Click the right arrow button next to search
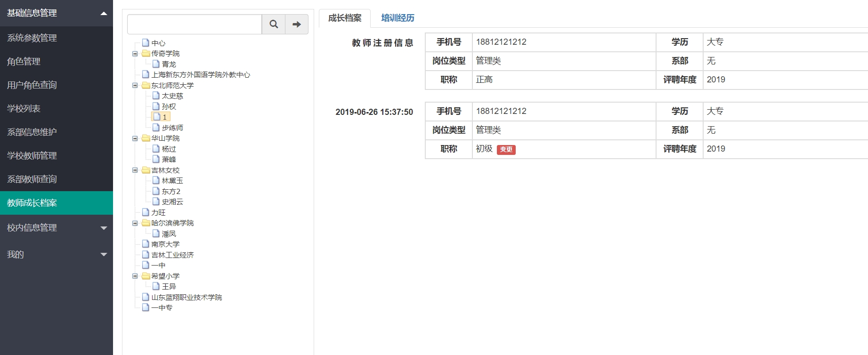Image resolution: width=868 pixels, height=355 pixels. coord(297,24)
